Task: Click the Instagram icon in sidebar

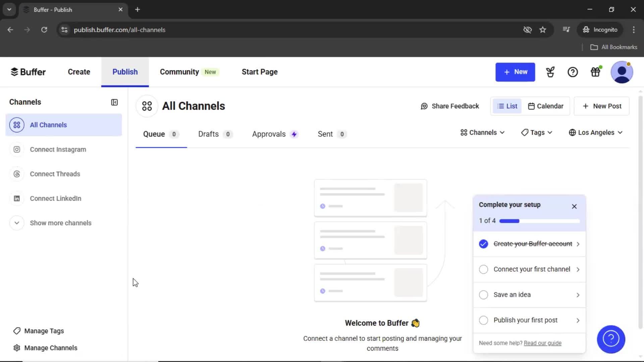Action: coord(17,149)
